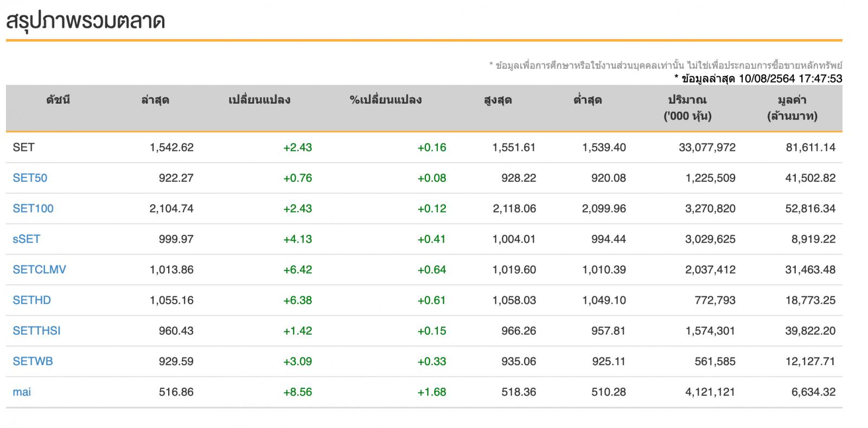This screenshot has width=868, height=428.
Task: Click sSET last value 999.97
Action: tap(176, 239)
